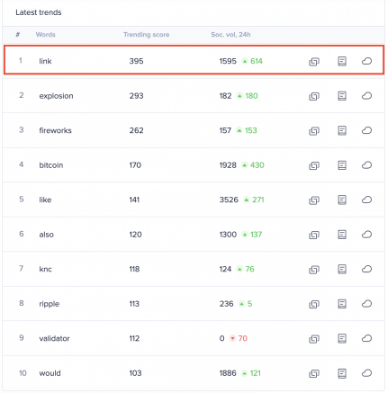Image resolution: width=389 pixels, height=393 pixels.
Task: Click the document icon in the explosion row
Action: pos(342,96)
